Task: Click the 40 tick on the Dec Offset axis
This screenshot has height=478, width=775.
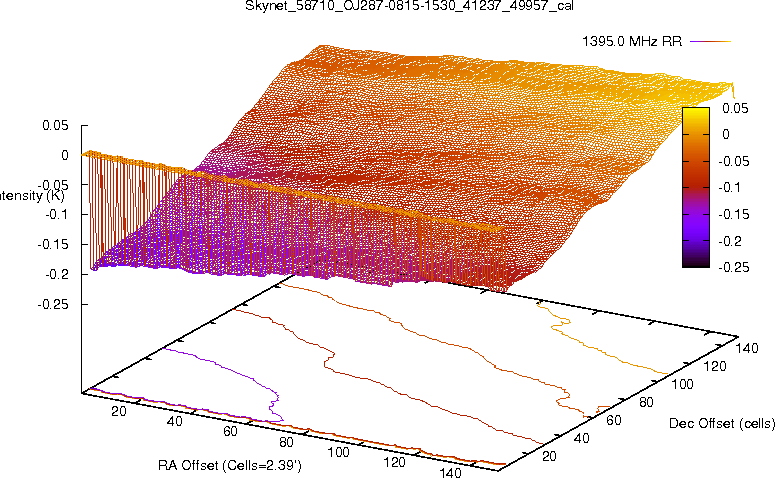Action: pyautogui.click(x=582, y=438)
